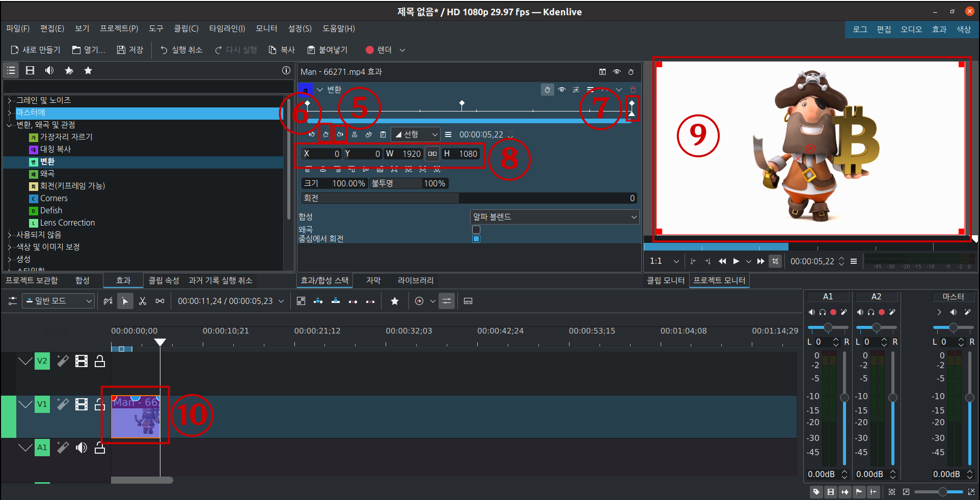
Task: Open the 알파 블렌드 compositing dropdown
Action: pyautogui.click(x=554, y=217)
